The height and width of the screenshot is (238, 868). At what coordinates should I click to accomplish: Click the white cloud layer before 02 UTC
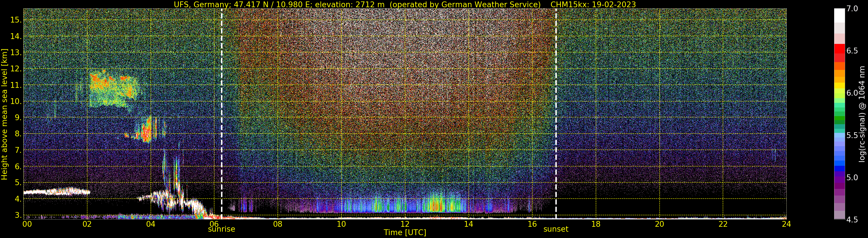(57, 191)
